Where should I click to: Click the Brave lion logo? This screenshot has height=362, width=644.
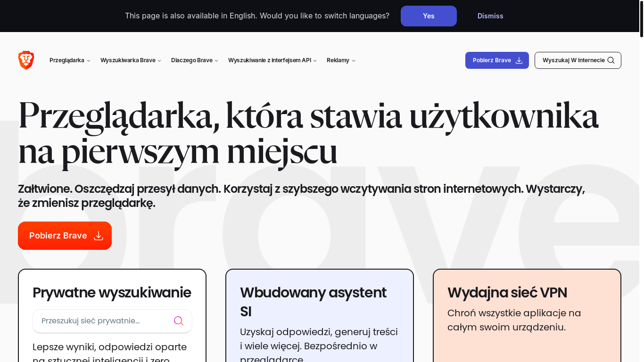(26, 60)
